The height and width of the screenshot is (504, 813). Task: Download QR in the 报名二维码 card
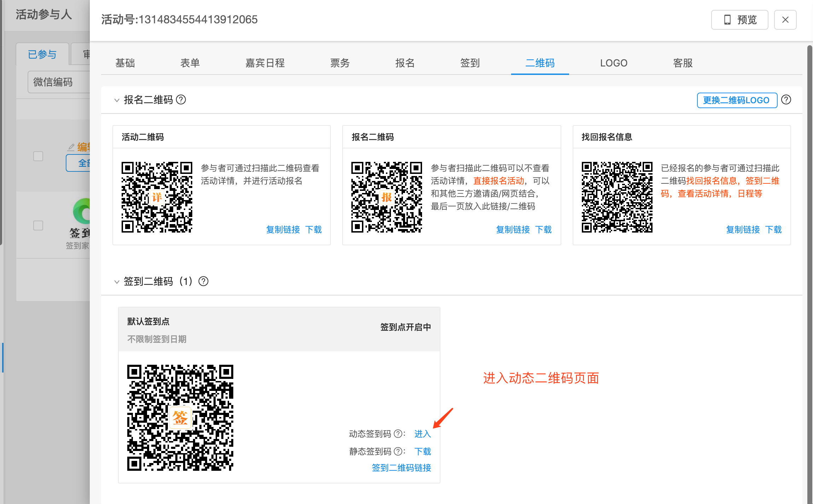point(543,230)
